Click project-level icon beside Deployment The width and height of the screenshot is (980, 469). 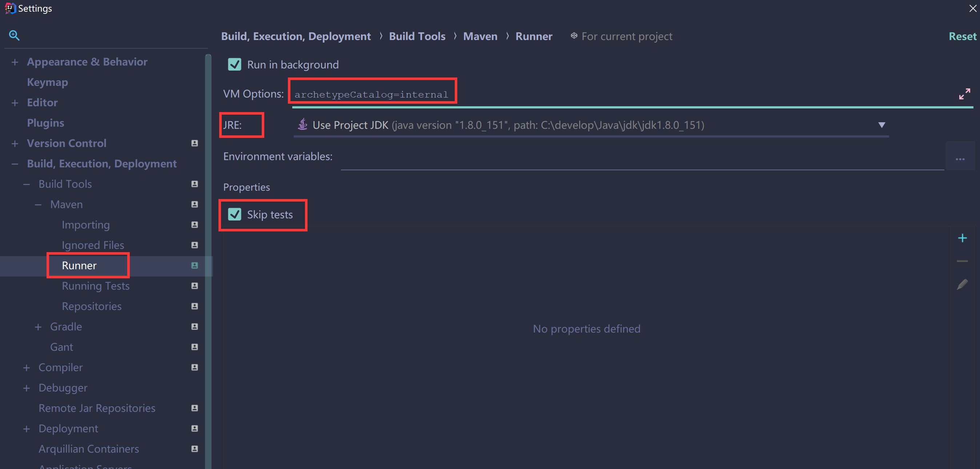click(194, 428)
